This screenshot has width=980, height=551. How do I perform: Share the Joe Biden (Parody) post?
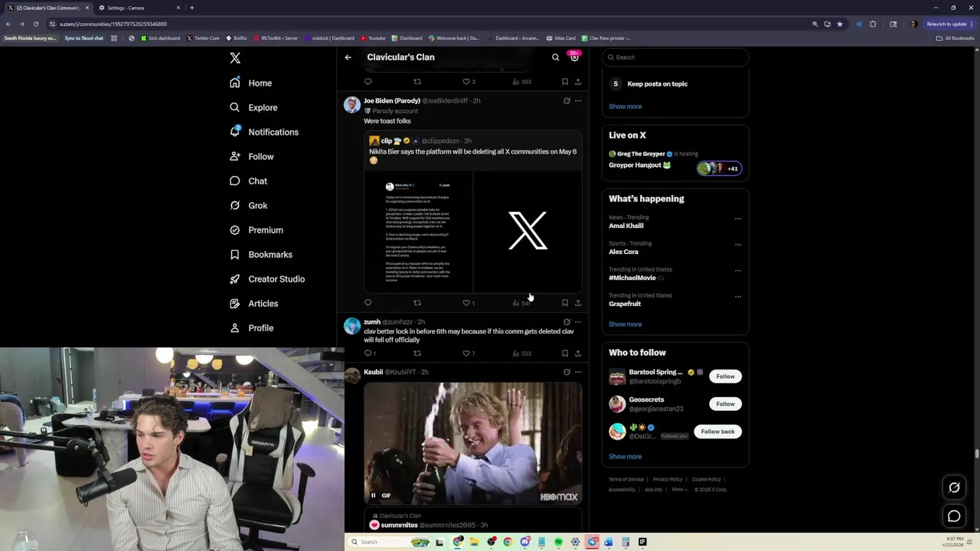578,303
